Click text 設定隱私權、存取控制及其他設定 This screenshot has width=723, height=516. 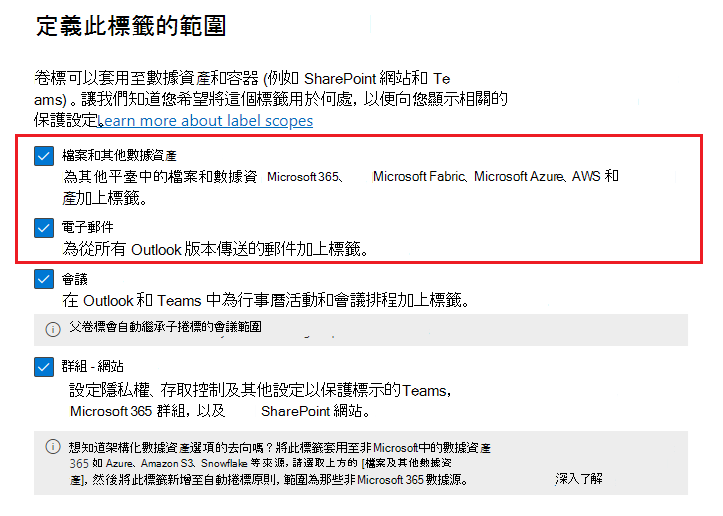tap(260, 390)
